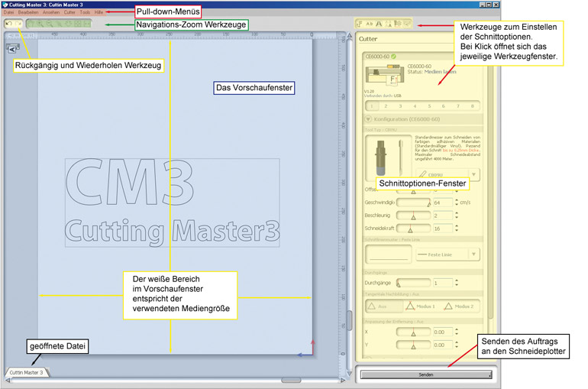
Task: Click the Schneidekraft slider
Action: [x=414, y=228]
